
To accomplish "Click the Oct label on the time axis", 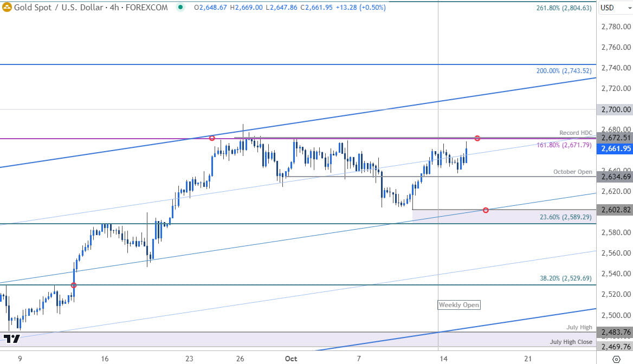I will pos(291,359).
